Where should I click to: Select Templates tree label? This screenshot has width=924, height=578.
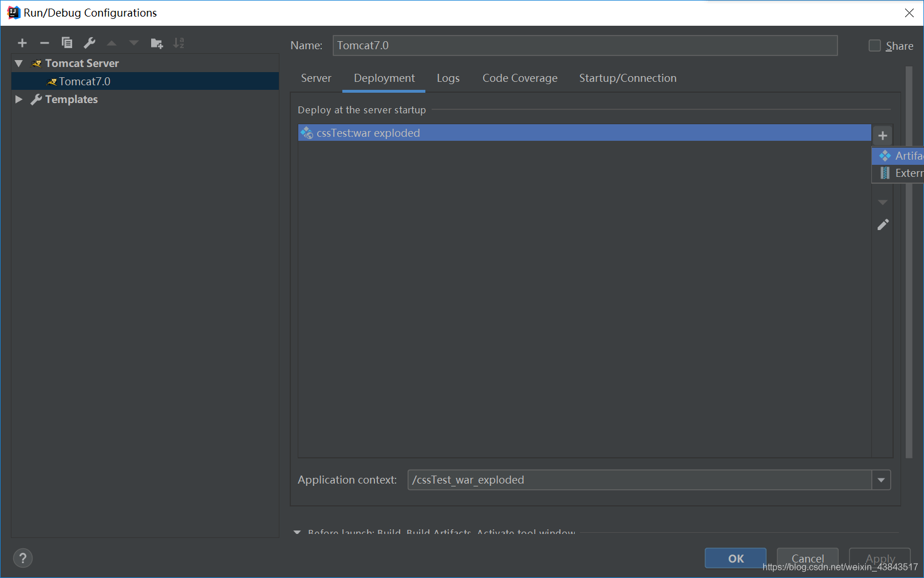[72, 100]
